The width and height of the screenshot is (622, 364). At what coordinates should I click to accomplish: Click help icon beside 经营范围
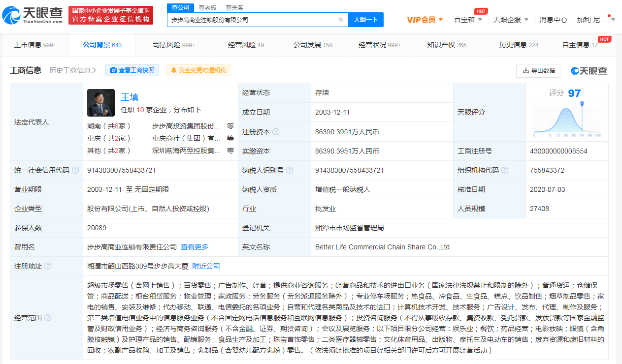[48, 318]
